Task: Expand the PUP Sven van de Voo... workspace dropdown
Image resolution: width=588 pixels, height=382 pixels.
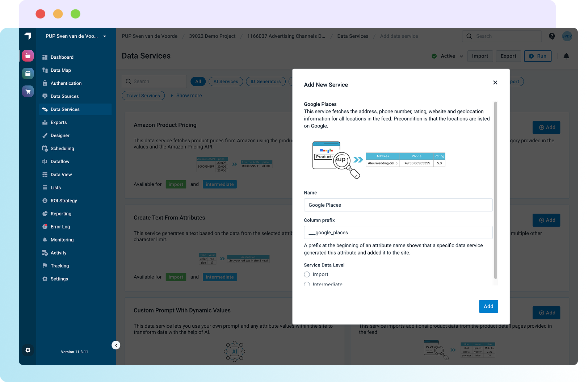Action: 76,36
